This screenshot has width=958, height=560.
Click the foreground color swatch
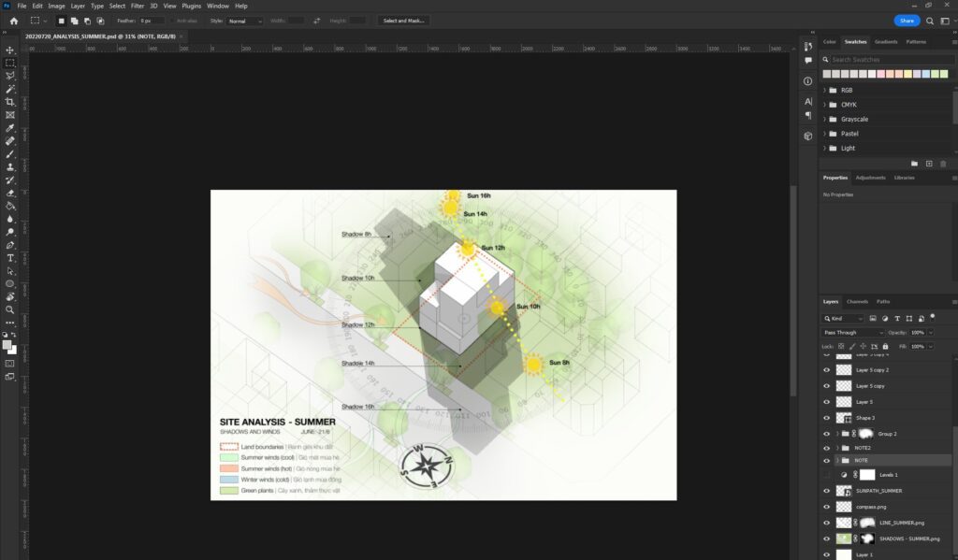click(x=8, y=344)
